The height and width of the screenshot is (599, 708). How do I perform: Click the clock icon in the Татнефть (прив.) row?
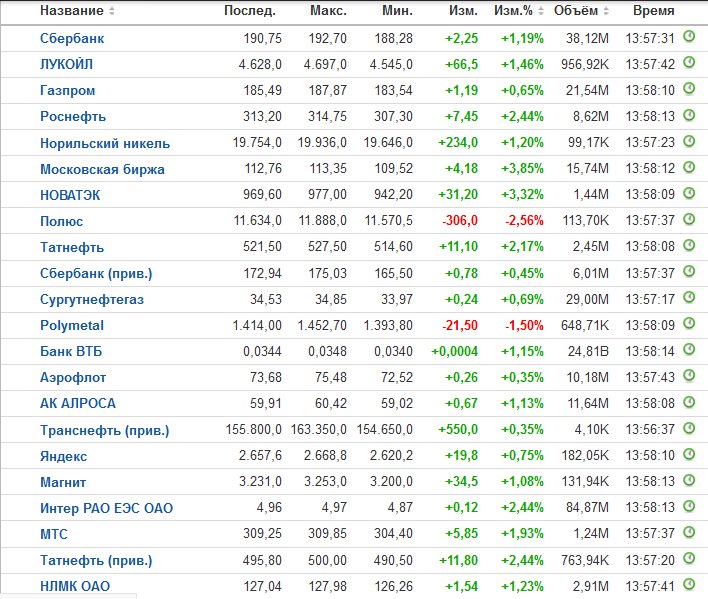pyautogui.click(x=689, y=558)
